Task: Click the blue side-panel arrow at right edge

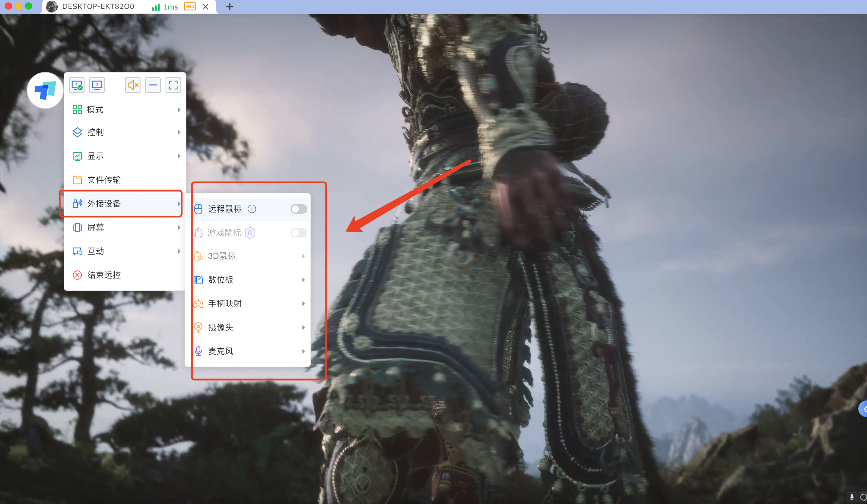Action: (863, 409)
